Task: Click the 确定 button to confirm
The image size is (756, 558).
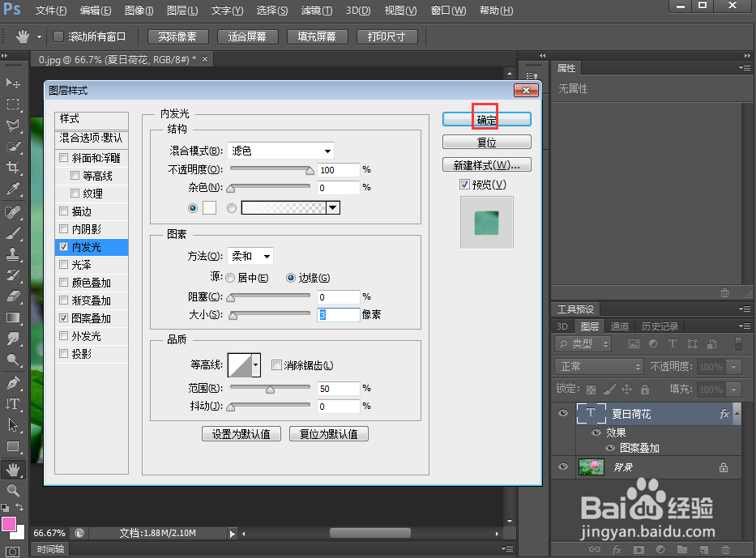Action: click(486, 118)
